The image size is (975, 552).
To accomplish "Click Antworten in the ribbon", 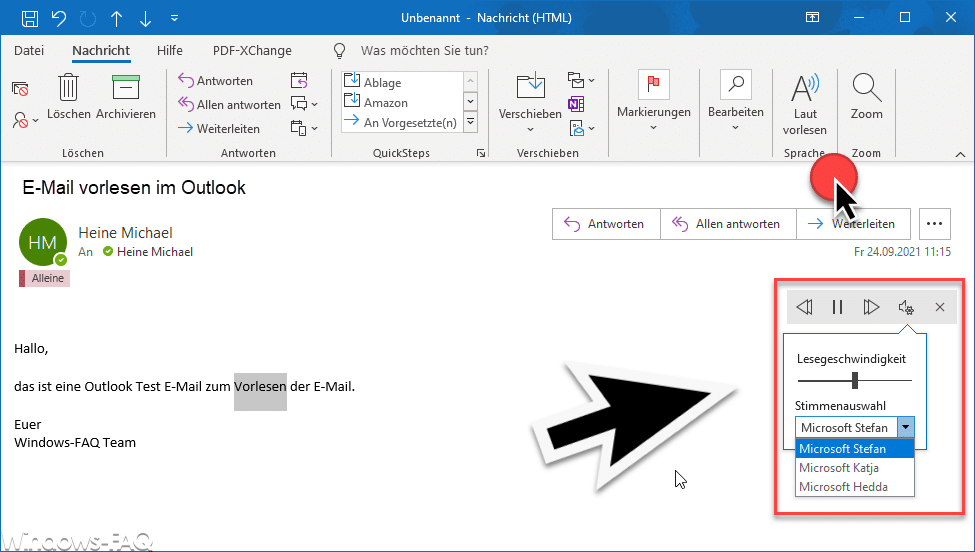I will coord(215,81).
